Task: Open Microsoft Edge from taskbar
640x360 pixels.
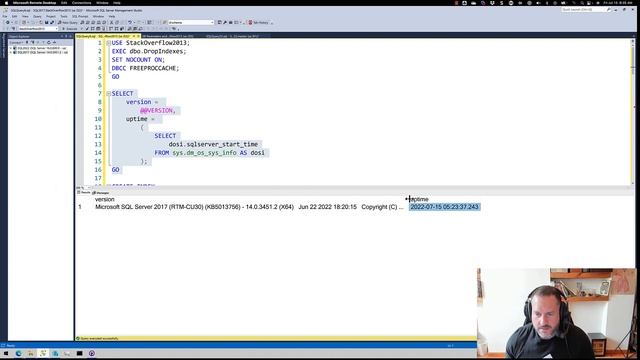Action: (18, 353)
